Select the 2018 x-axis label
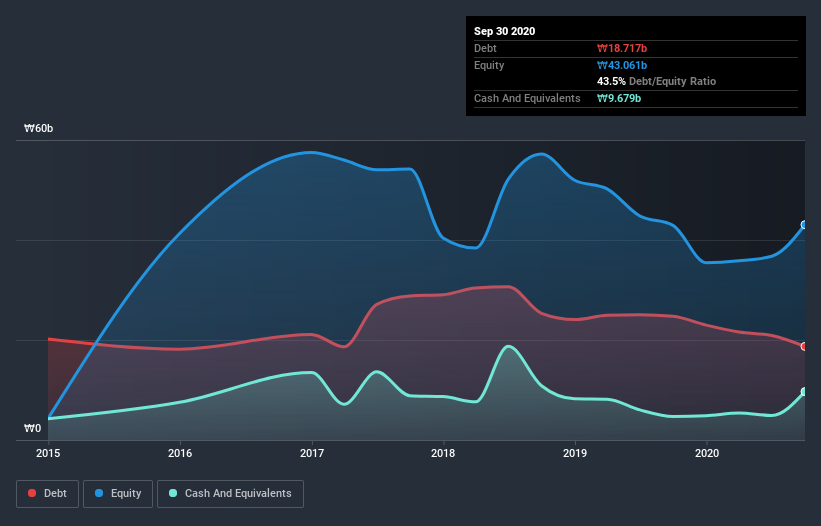Screen dimensions: 821x526 443,453
